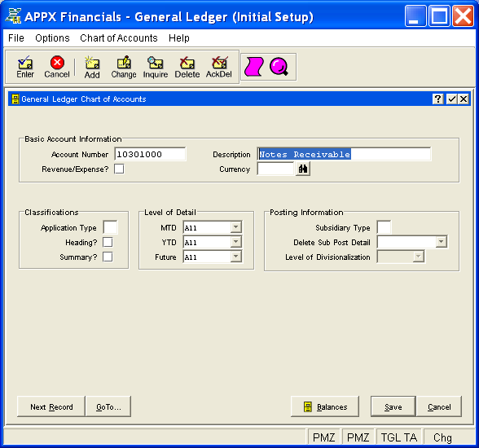
Task: Select the Add mode toolbar icon
Action: point(92,67)
